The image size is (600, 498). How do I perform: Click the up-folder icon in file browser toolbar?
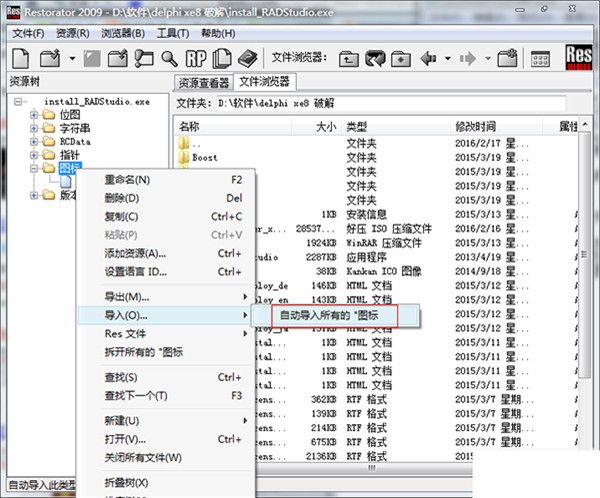(x=349, y=58)
